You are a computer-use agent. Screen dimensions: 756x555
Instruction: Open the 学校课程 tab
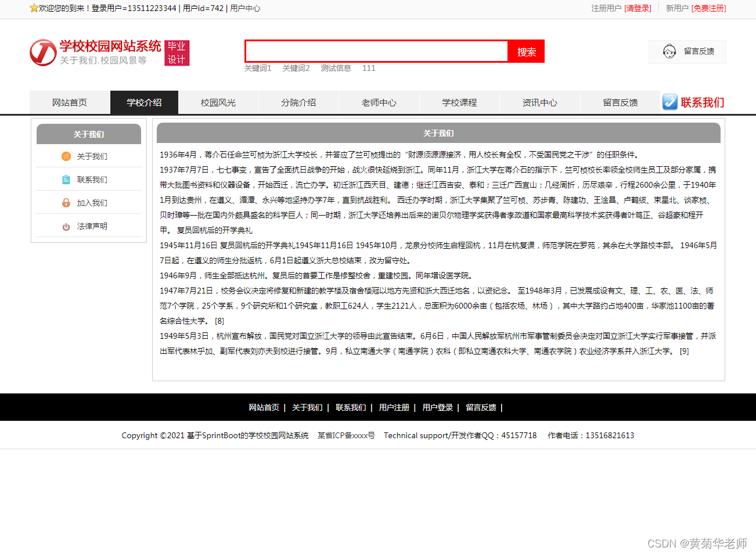[459, 102]
